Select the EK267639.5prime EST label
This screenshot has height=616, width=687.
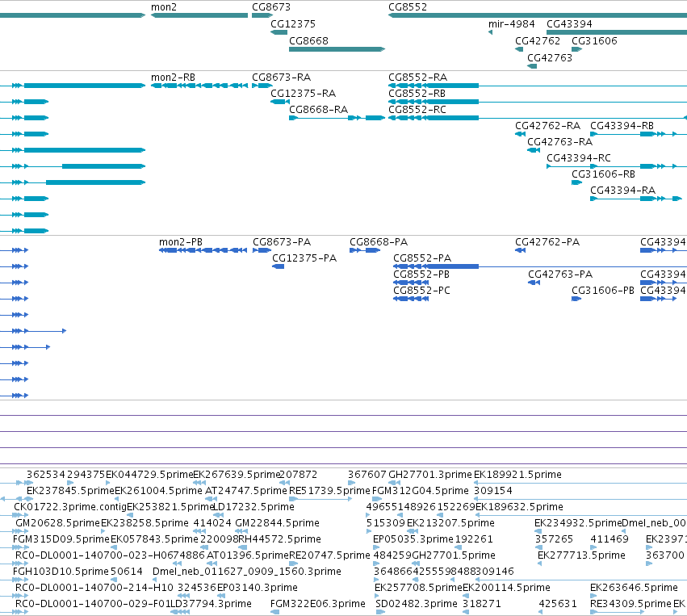click(x=237, y=475)
